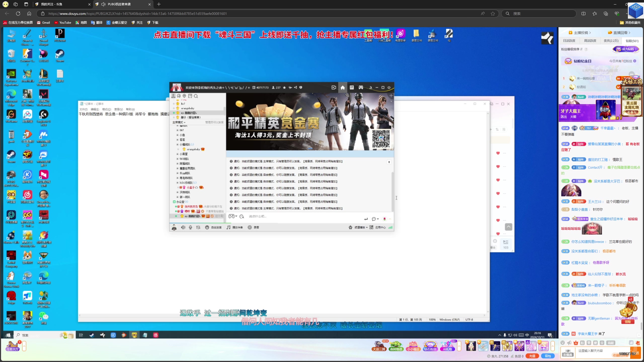
Task: Open 小小福运 activity icon
Action: pyautogui.click(x=413, y=346)
